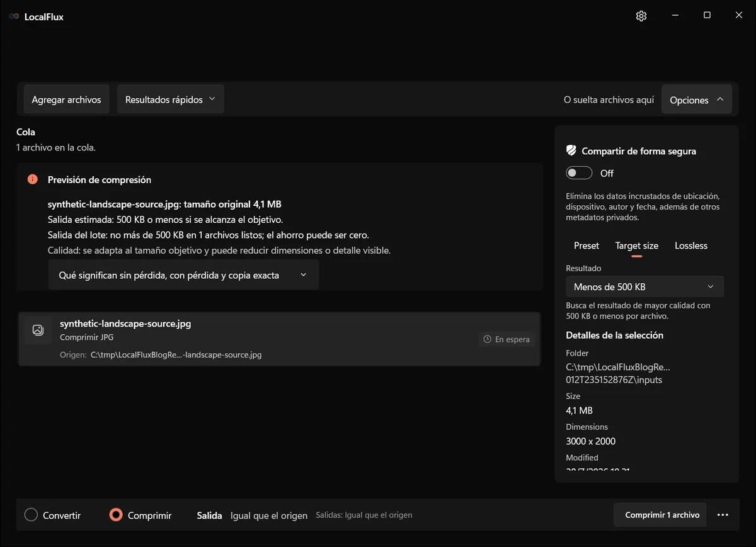Click the 4,1 MB size value
756x547 pixels.
click(579, 410)
